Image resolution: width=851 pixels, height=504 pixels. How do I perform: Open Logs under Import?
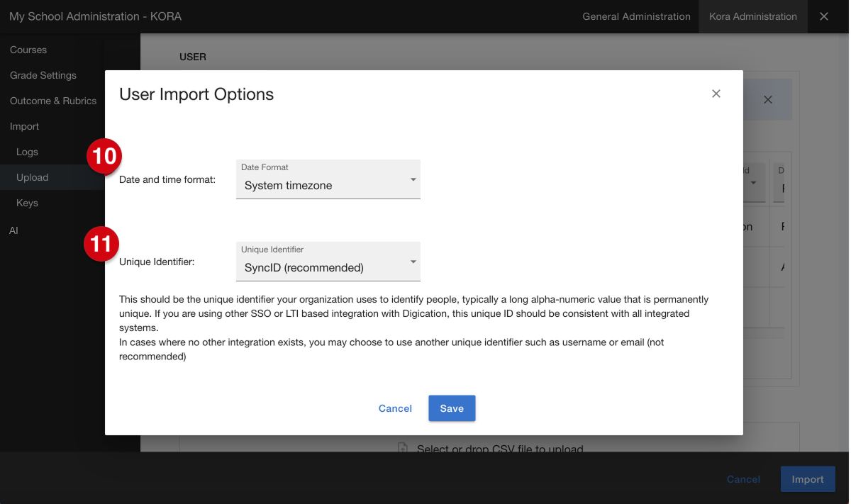coord(27,152)
